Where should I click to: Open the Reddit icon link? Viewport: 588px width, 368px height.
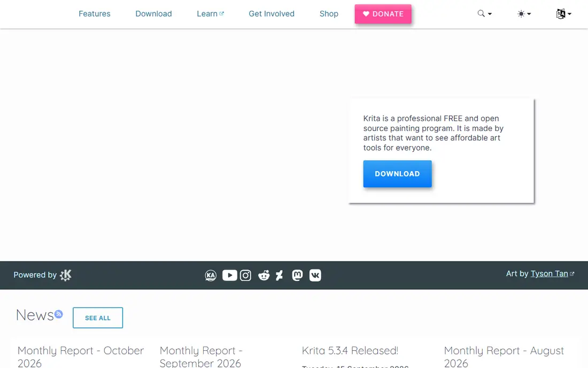point(264,275)
